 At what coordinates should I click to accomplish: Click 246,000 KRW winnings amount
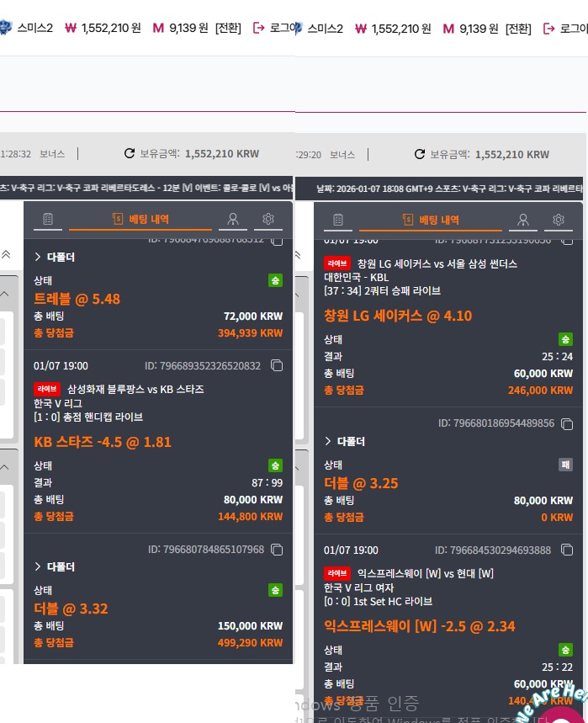pyautogui.click(x=540, y=390)
